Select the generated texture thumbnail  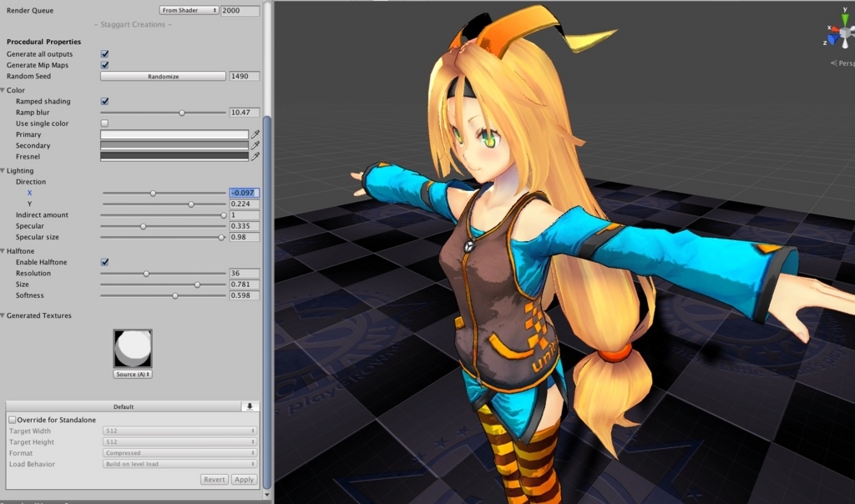(x=133, y=348)
